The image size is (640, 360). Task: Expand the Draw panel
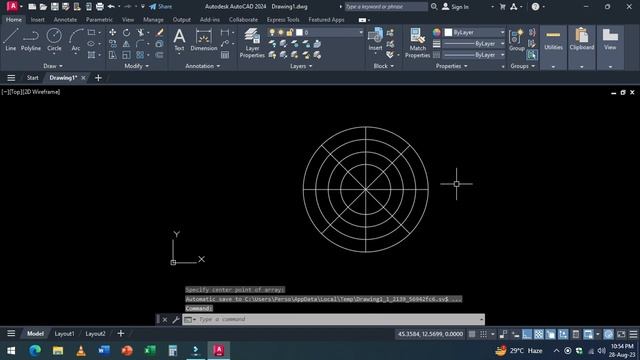click(53, 66)
